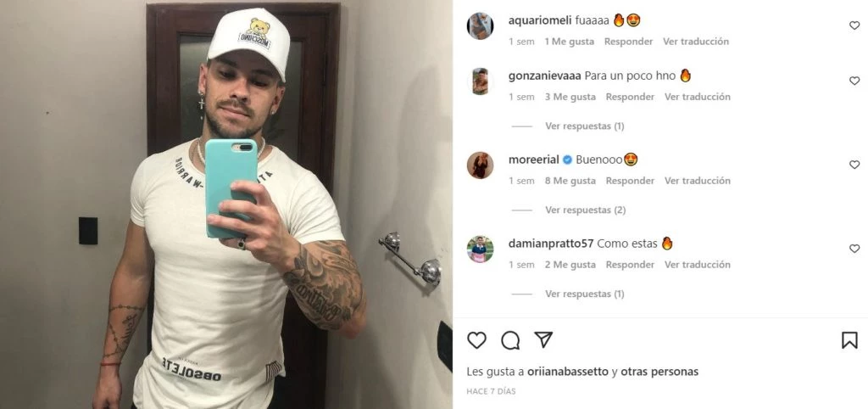
Task: Like damianpratto57's comment with small heart
Action: click(854, 249)
